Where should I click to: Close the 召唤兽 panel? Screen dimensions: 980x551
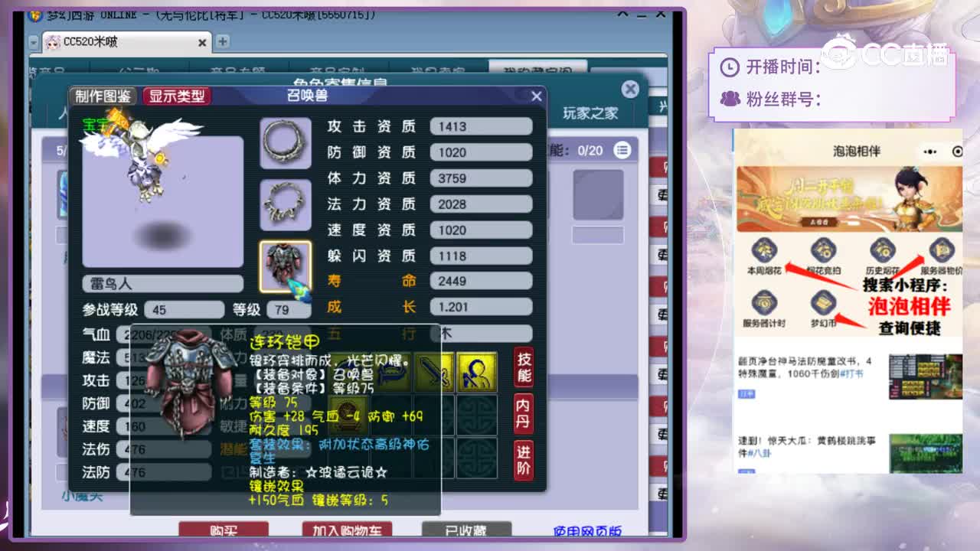[537, 96]
